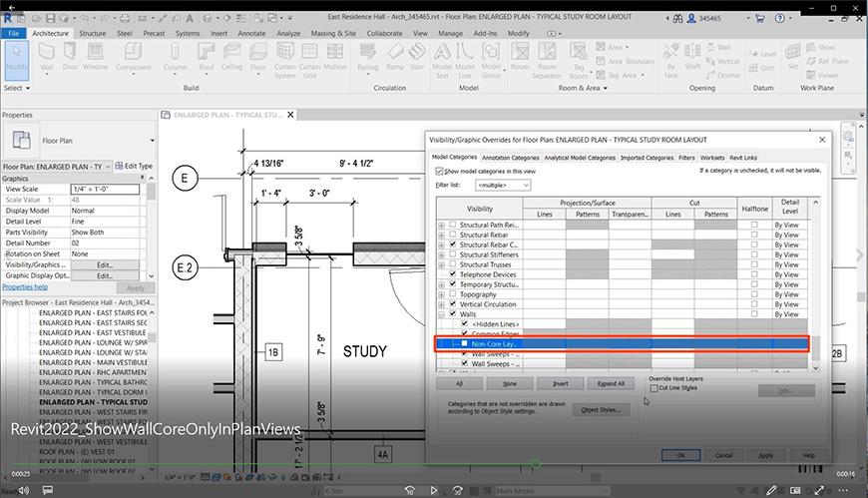
Task: Click the Set work plane tool
Action: [x=793, y=58]
